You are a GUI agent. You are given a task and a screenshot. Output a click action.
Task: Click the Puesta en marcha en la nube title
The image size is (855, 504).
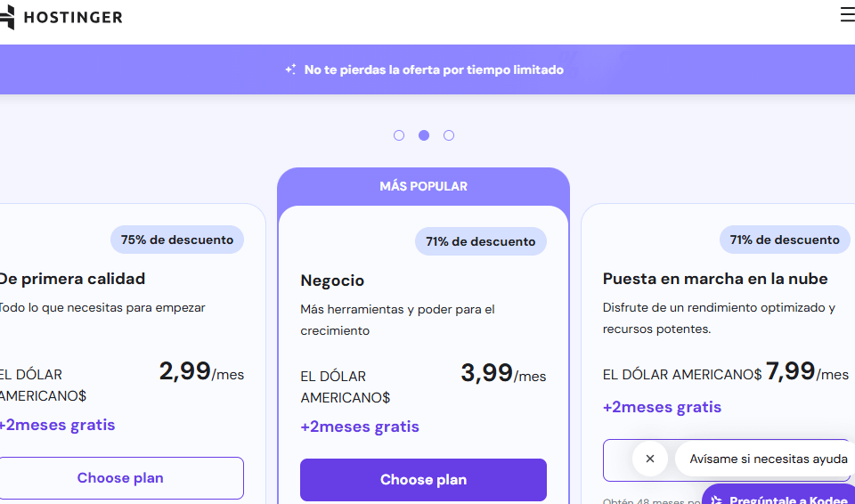[715, 279]
